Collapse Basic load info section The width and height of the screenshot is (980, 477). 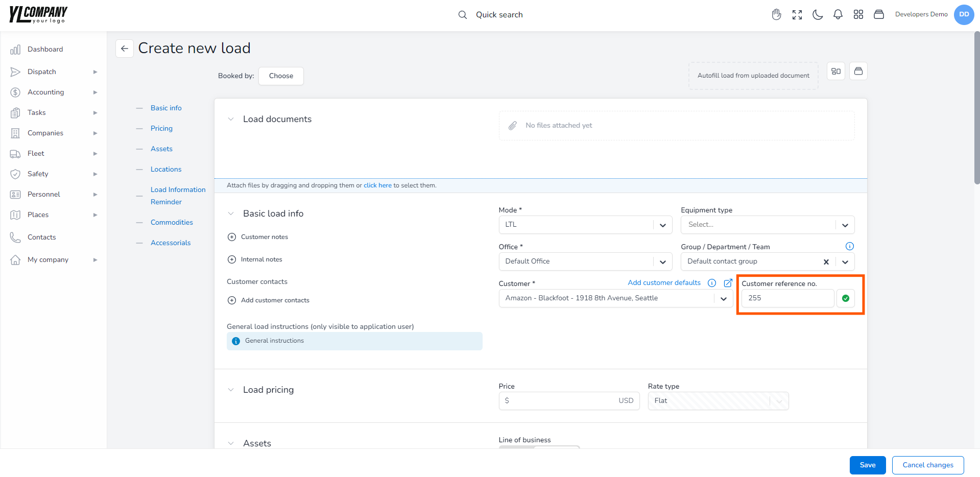231,213
